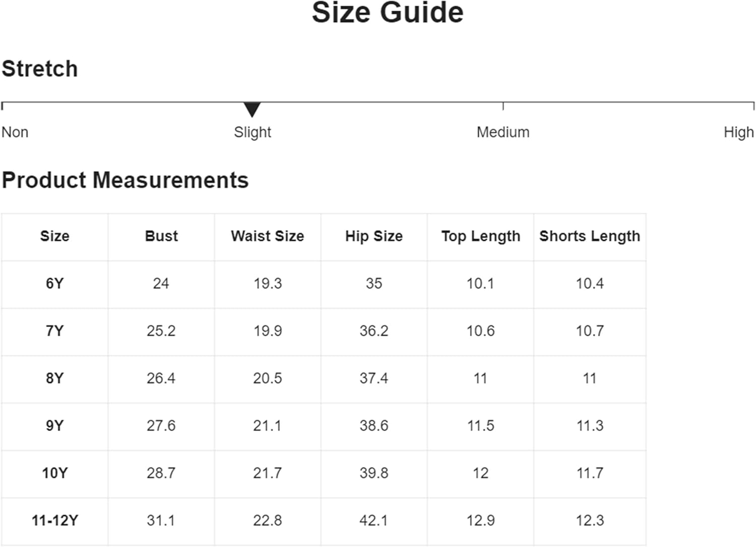The width and height of the screenshot is (756, 547).
Task: Select the Top Length column header
Action: pos(480,236)
